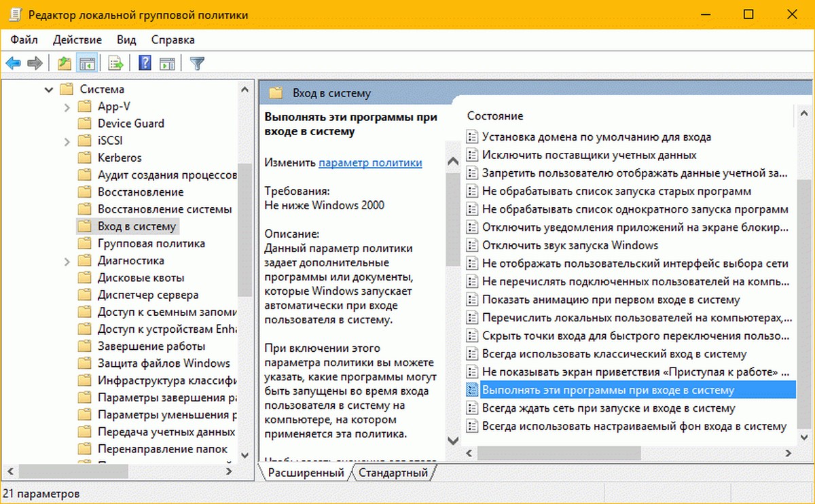
Task: Click the filter funnel toolbar icon
Action: tap(197, 63)
